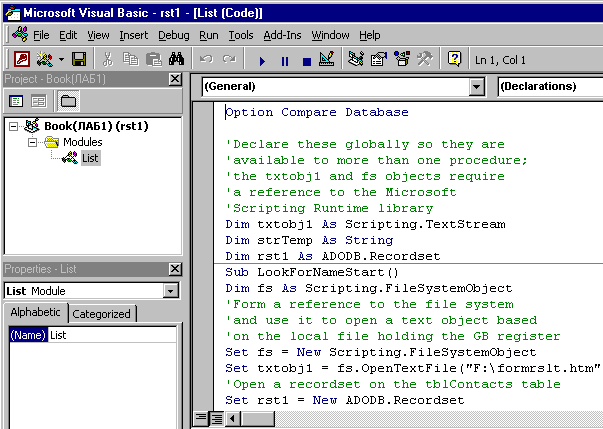Open Properties Window toolbar icon
Screen dimensions: 603x429
pos(379,59)
